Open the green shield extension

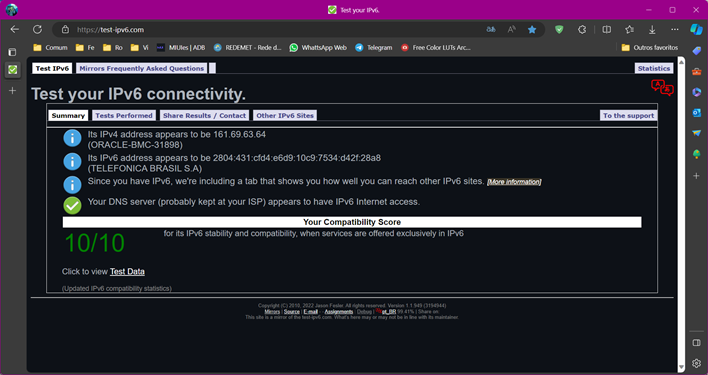[559, 30]
